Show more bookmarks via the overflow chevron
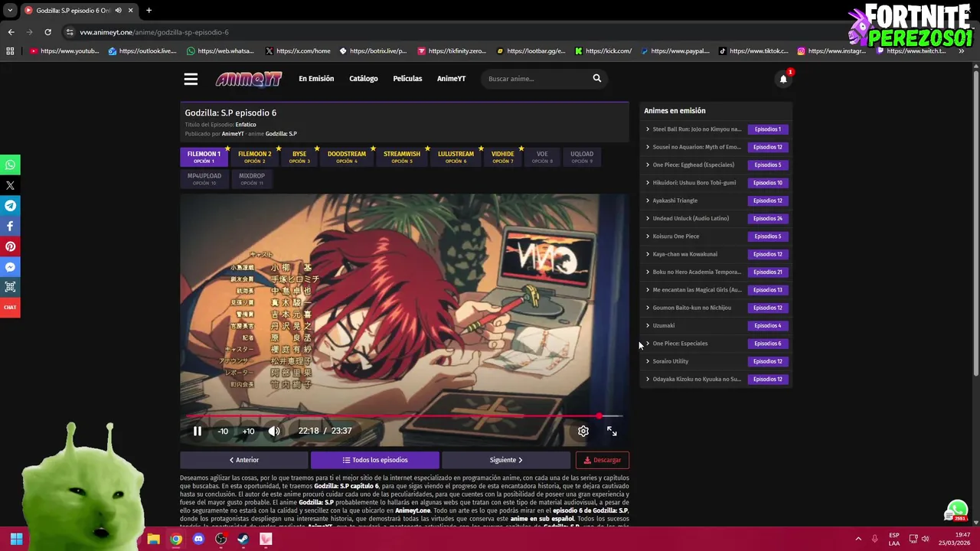 point(961,51)
